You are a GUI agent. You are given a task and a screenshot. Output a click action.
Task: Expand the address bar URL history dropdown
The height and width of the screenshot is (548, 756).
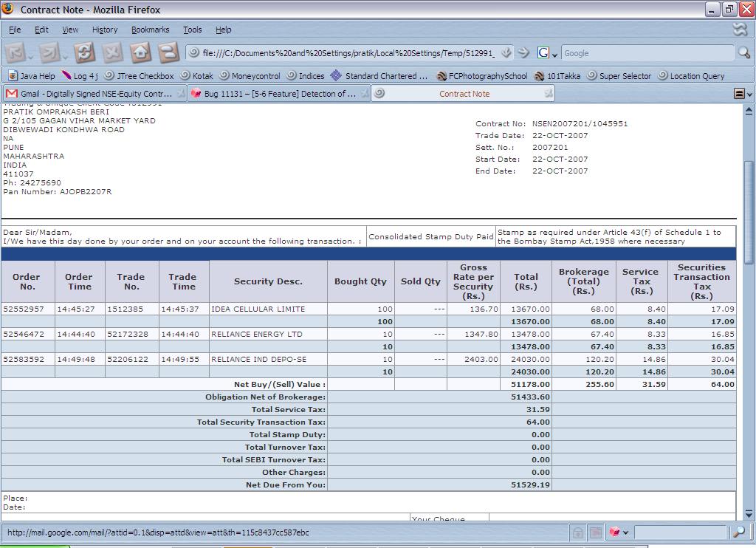click(x=506, y=53)
